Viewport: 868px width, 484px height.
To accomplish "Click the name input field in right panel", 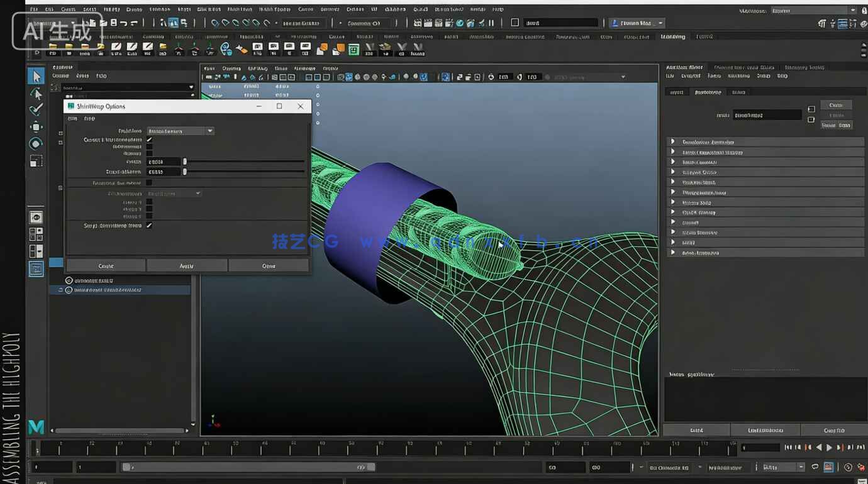I will pyautogui.click(x=767, y=116).
